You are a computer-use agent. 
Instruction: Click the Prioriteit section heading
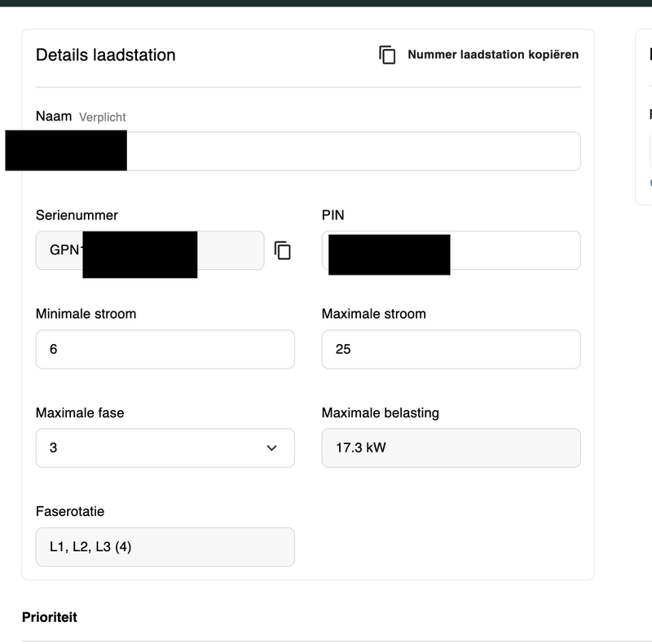click(50, 617)
